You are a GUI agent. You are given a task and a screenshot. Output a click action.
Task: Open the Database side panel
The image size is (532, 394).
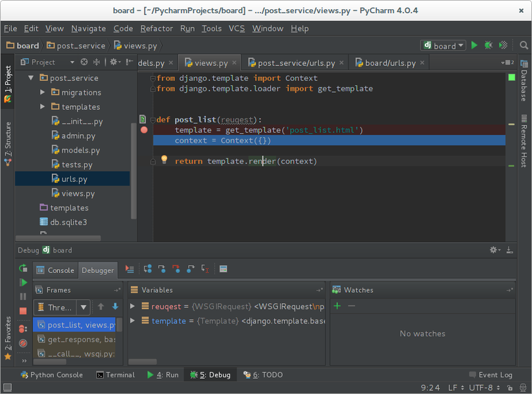coord(524,81)
